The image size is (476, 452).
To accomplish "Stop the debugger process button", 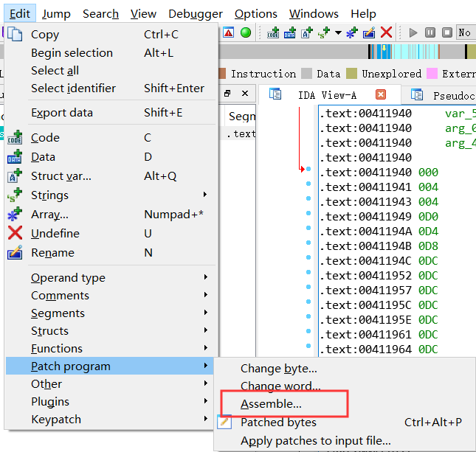I will tap(447, 32).
